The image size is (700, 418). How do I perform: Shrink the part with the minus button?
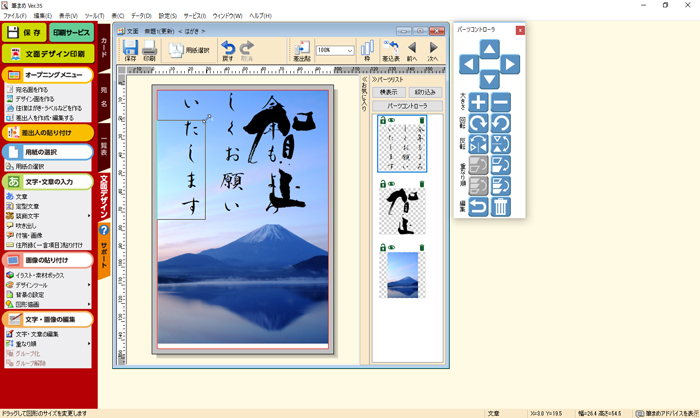[501, 102]
